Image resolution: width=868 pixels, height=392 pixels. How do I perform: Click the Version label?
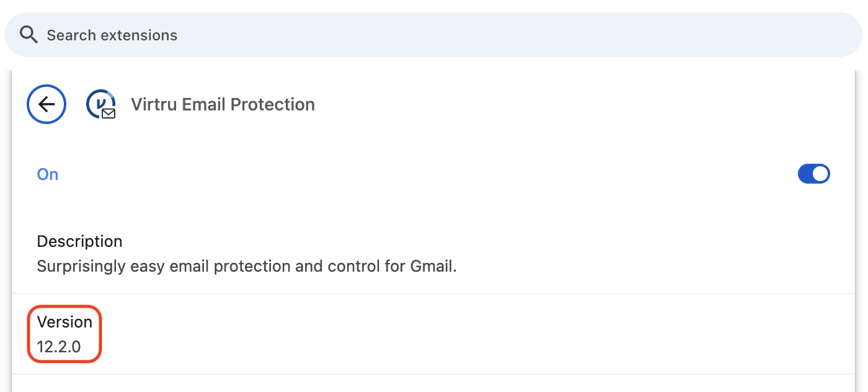point(64,322)
